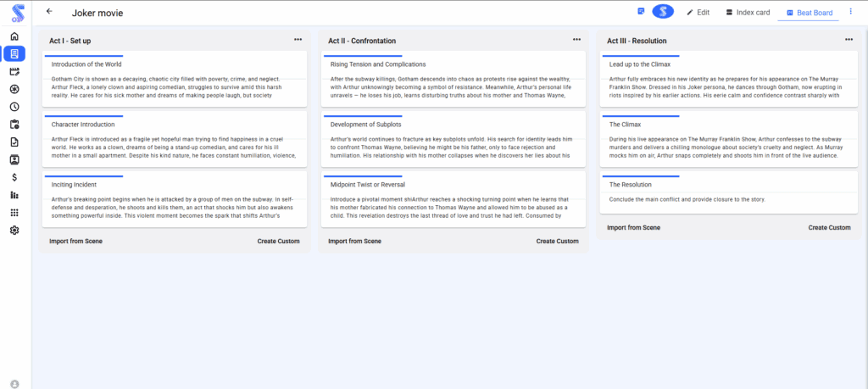
Task: Open the apps grid sidebar icon
Action: [14, 213]
